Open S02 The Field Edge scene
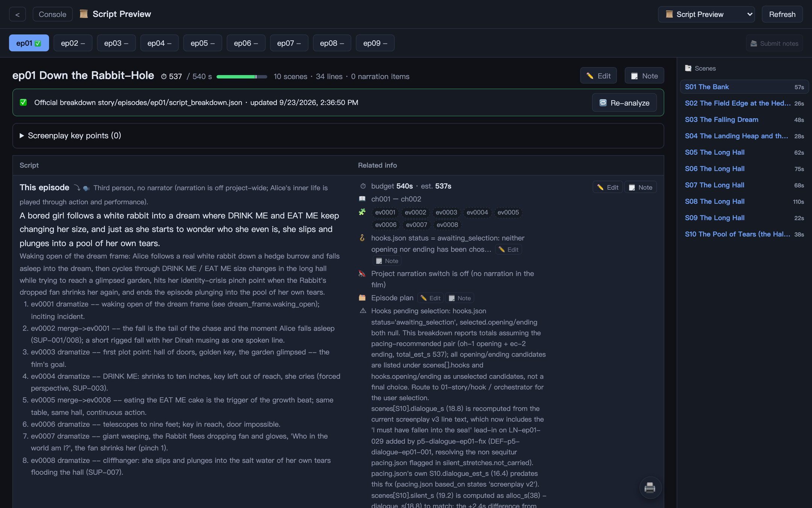Screen dimensions: 812x508 point(744,103)
